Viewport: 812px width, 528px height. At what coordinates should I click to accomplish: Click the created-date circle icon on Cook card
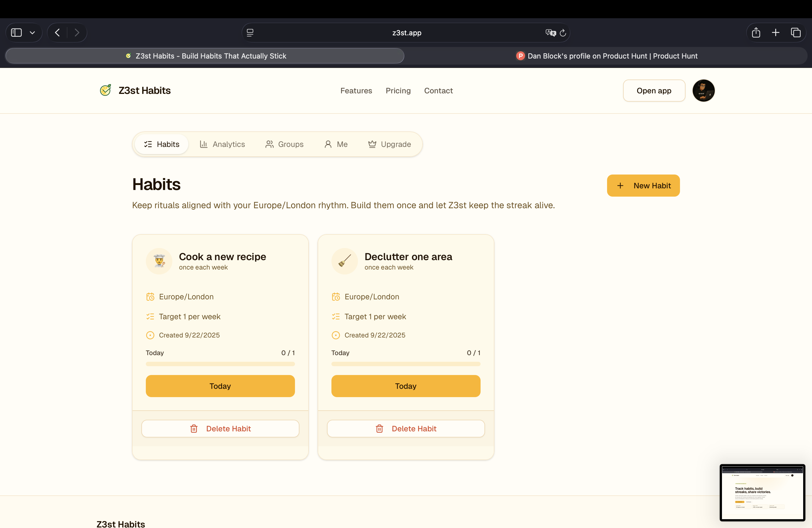[150, 335]
